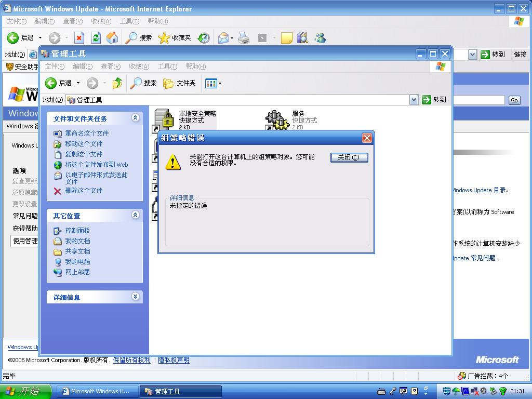This screenshot has width=532, height=399.
Task: Click the Windows Update search input field
Action: coord(479,100)
